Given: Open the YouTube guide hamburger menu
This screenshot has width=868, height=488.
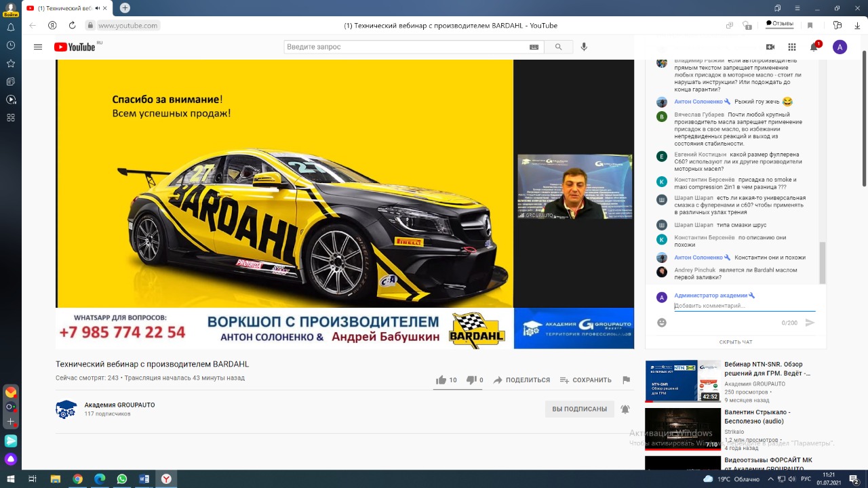Looking at the screenshot, I should [38, 47].
